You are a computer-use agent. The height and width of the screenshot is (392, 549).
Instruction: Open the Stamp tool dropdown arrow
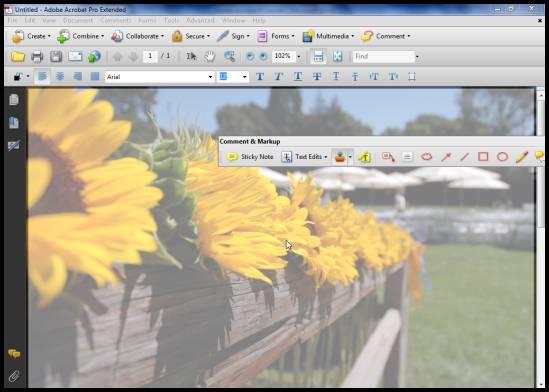pyautogui.click(x=350, y=157)
